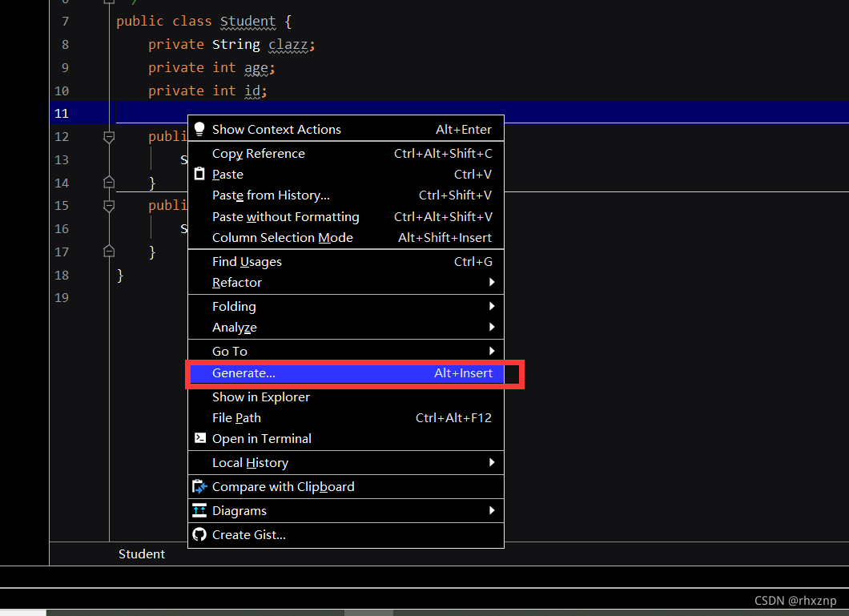
Task: Open Local History menu item
Action: pyautogui.click(x=346, y=463)
